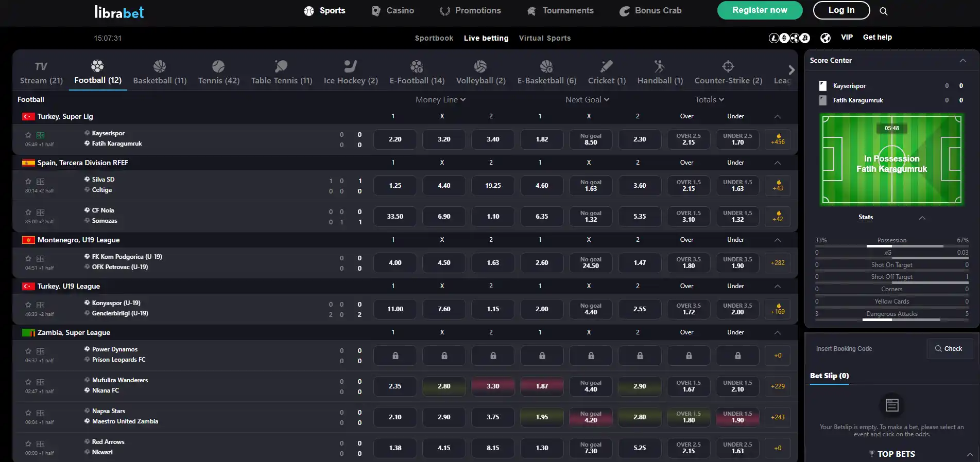This screenshot has width=980, height=462.
Task: Focus the Insert Booking Code field
Action: click(868, 349)
